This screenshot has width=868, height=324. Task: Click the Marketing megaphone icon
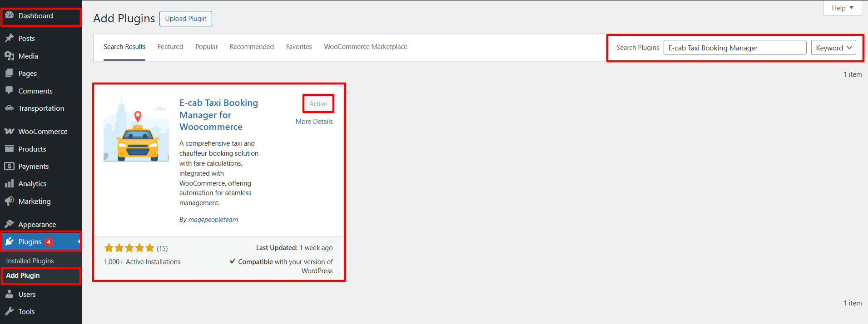[x=9, y=201]
